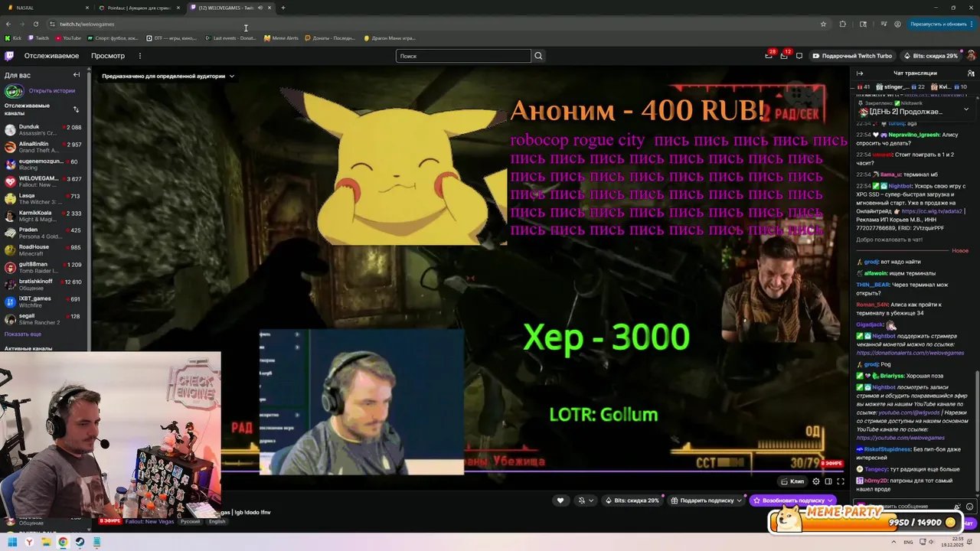This screenshot has width=980, height=551.
Task: Open the user avatar menu
Action: (x=971, y=56)
